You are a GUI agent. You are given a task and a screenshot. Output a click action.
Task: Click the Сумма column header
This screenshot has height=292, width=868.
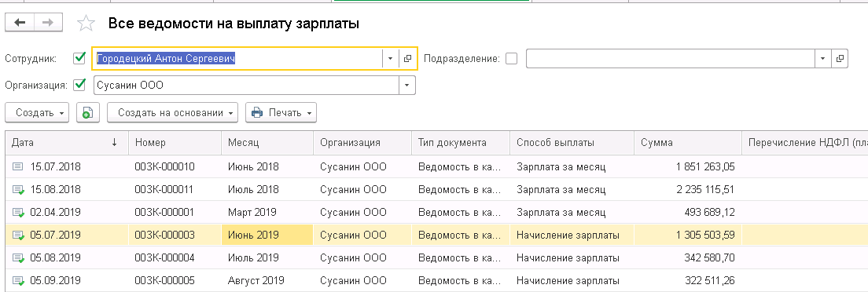tap(687, 143)
